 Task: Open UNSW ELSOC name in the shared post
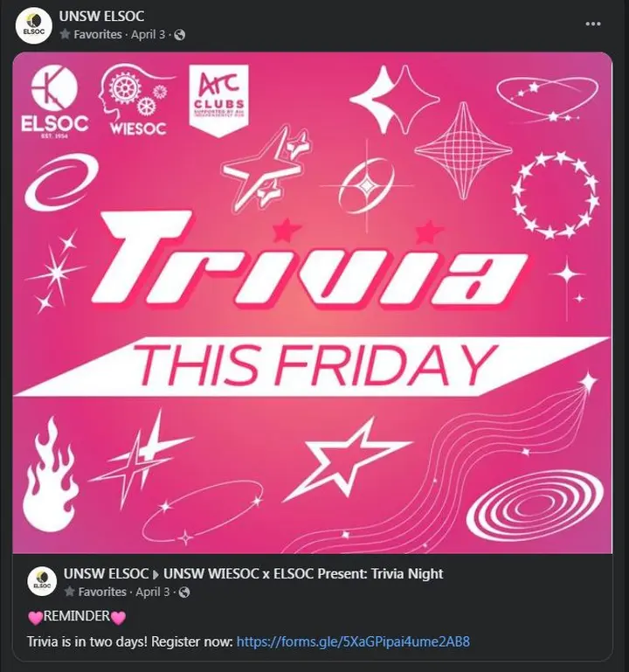[106, 574]
